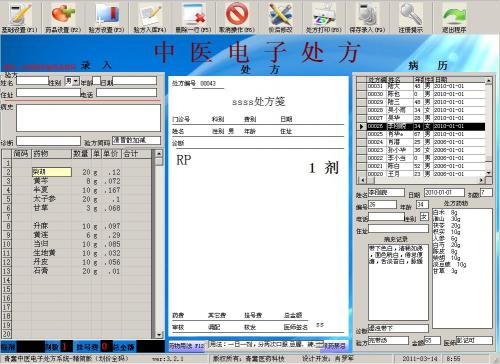Click the date field in entry form
This screenshot has height=364, width=500.
(x=135, y=81)
